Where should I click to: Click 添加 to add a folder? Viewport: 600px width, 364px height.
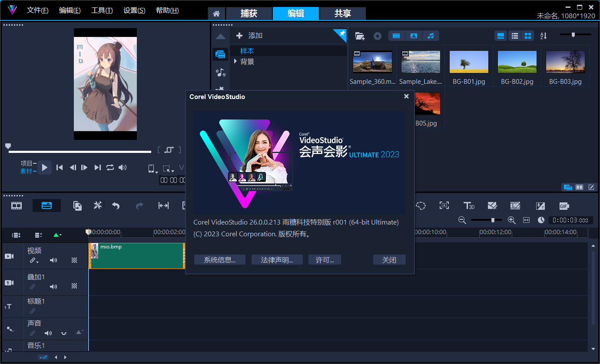pos(249,36)
